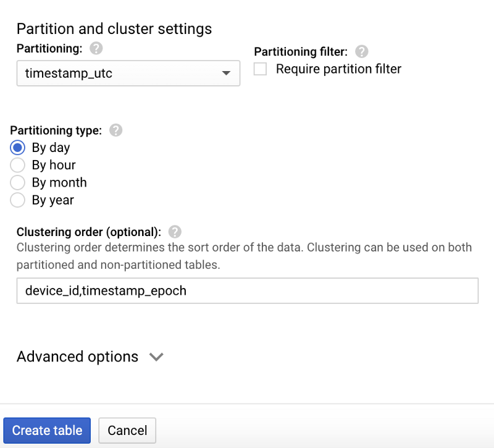Image resolution: width=494 pixels, height=448 pixels.
Task: Click the Partitioning type label
Action: coord(56,130)
